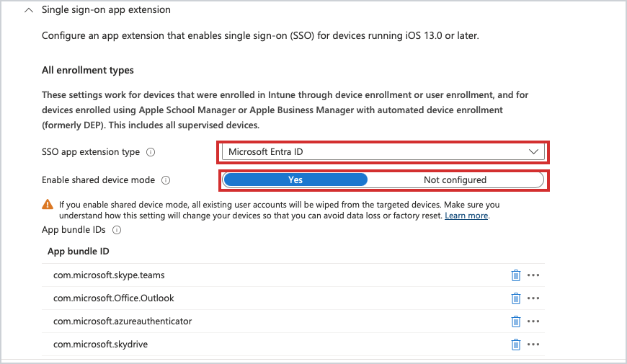Show info for Enable shared device mode
Image resolution: width=627 pixels, height=364 pixels.
166,180
